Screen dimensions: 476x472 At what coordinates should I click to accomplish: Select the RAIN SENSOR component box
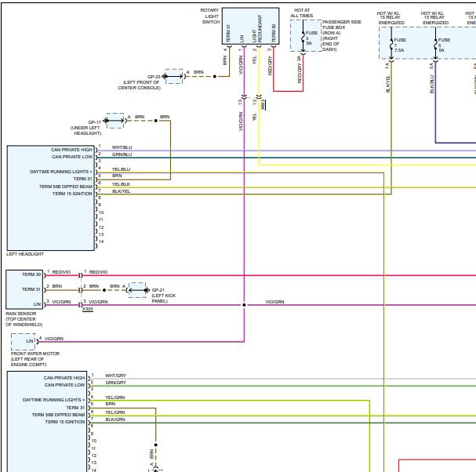tap(24, 289)
